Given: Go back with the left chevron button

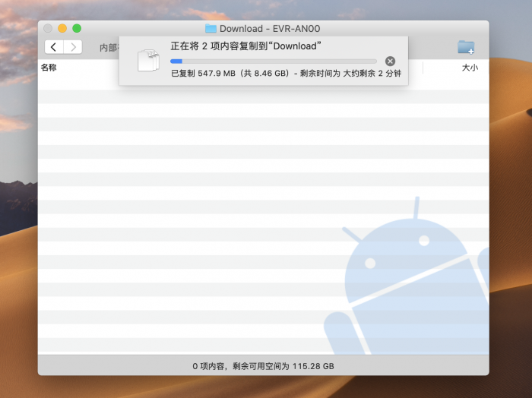Looking at the screenshot, I should tap(54, 47).
